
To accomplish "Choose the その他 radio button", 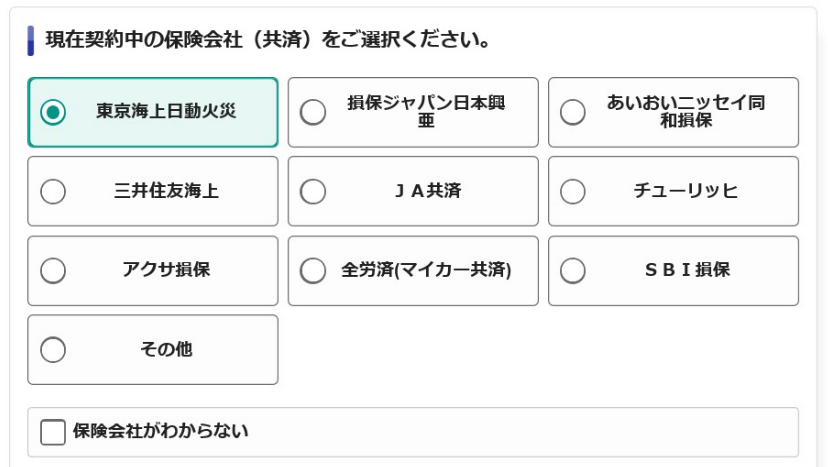I will [53, 350].
